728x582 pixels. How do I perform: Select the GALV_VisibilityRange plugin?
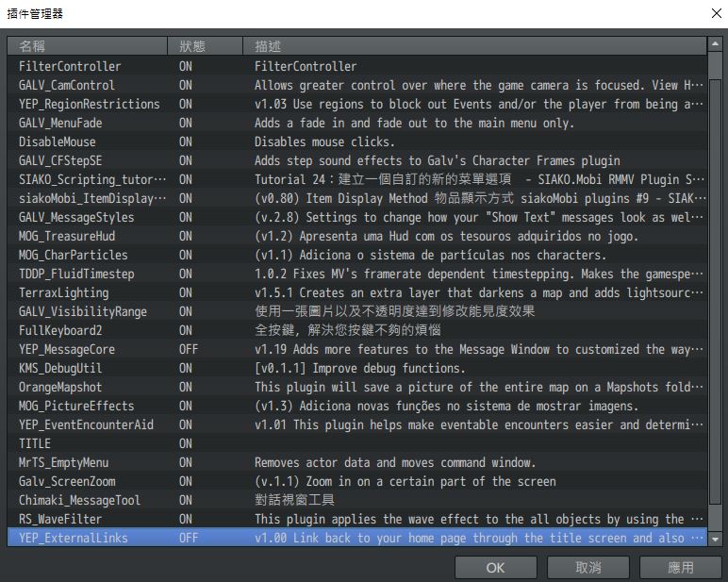[357, 311]
